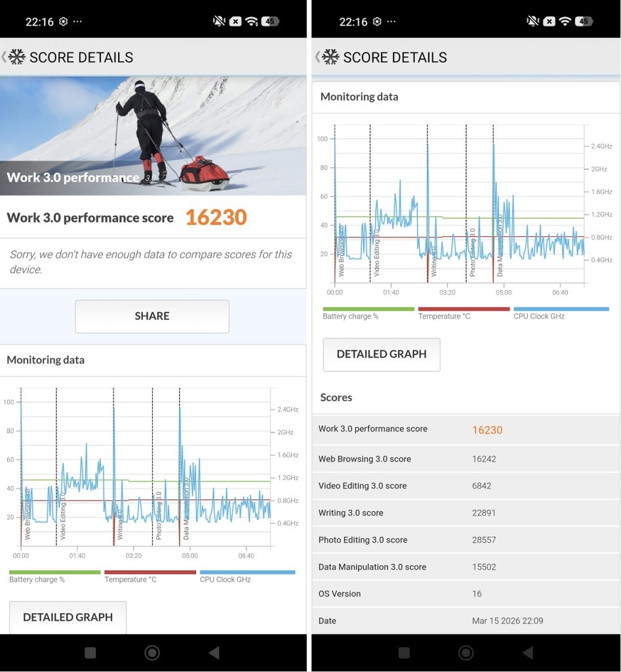The height and width of the screenshot is (672, 621).
Task: Click the settings gear in left status bar
Action: click(x=63, y=21)
